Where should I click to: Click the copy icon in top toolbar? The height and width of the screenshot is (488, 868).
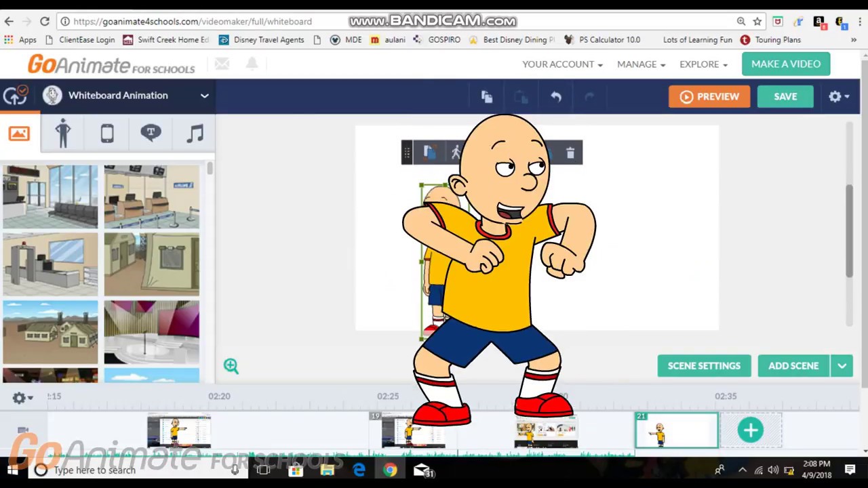click(x=486, y=97)
